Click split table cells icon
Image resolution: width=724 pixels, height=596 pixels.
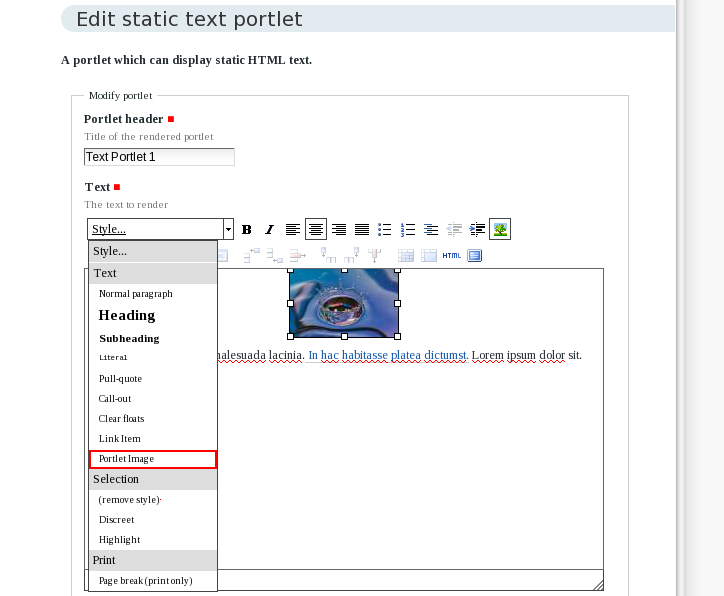(x=406, y=255)
